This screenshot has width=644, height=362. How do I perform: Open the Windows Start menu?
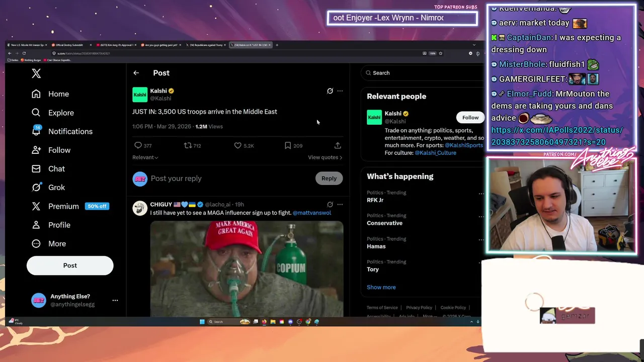(202, 322)
